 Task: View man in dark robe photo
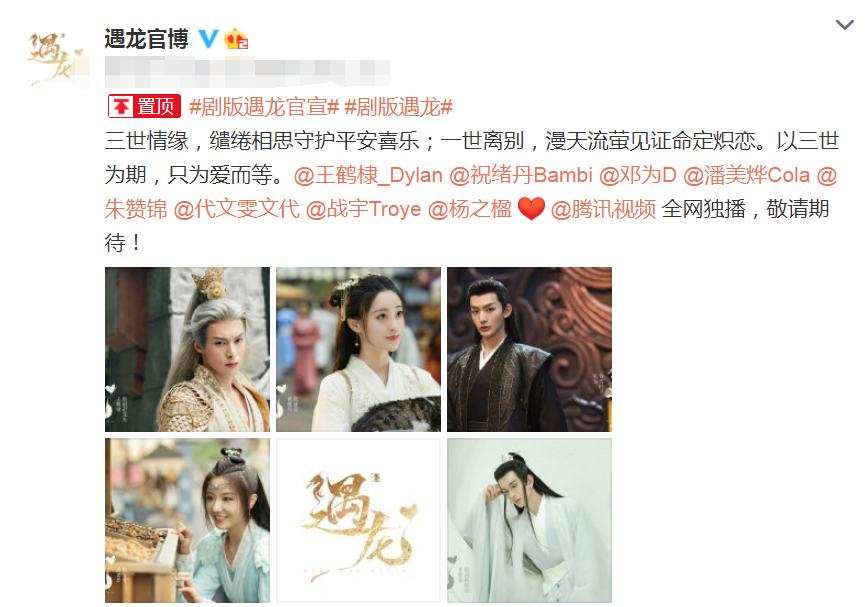pos(529,349)
